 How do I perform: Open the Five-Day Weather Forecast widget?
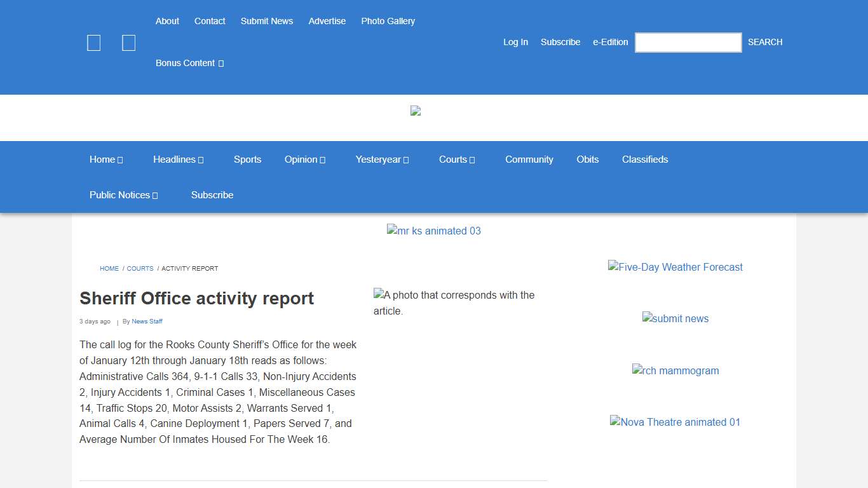pos(675,267)
